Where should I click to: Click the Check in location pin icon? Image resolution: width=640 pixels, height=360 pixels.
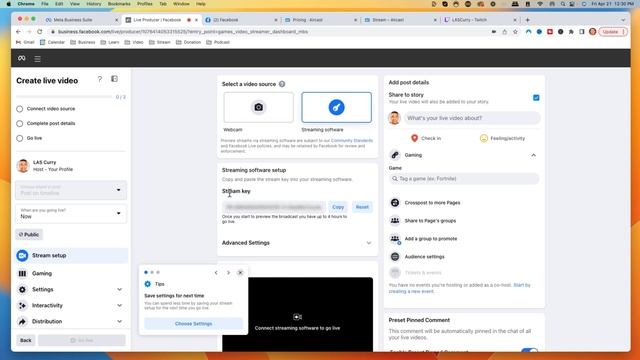point(414,138)
